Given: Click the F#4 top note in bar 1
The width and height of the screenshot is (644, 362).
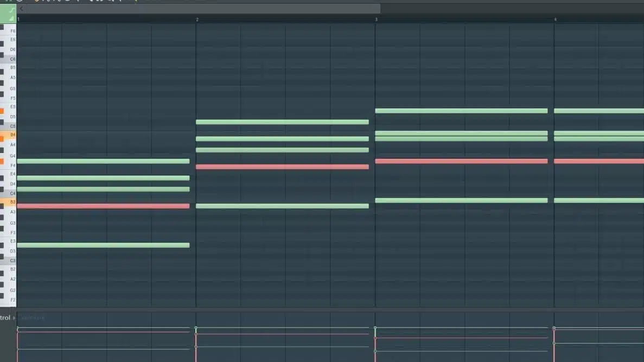Looking at the screenshot, I should pos(103,161).
